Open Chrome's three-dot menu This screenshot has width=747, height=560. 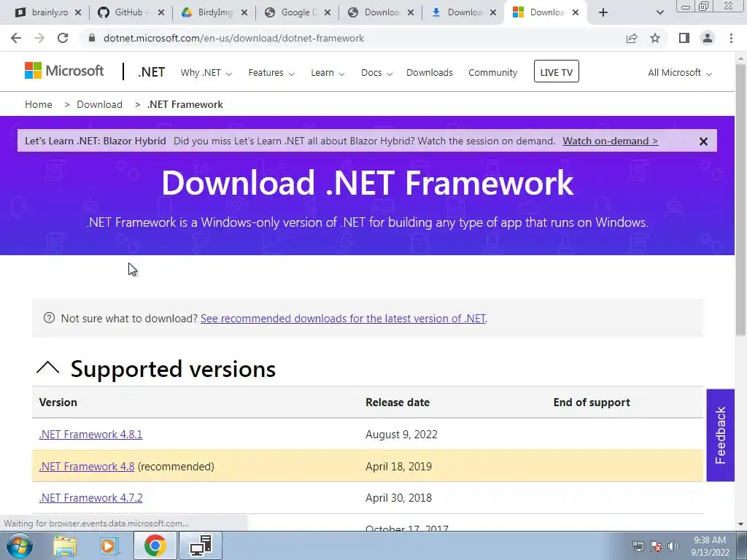pyautogui.click(x=731, y=38)
